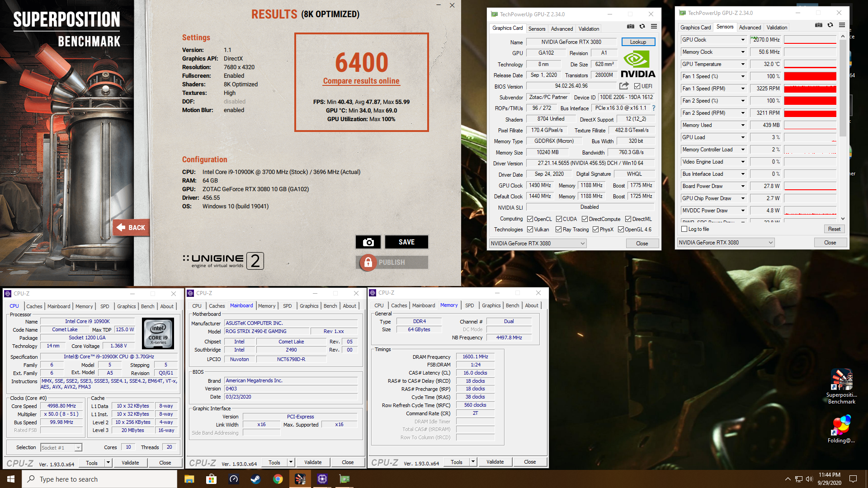Open Windows Start menu

[x=11, y=479]
